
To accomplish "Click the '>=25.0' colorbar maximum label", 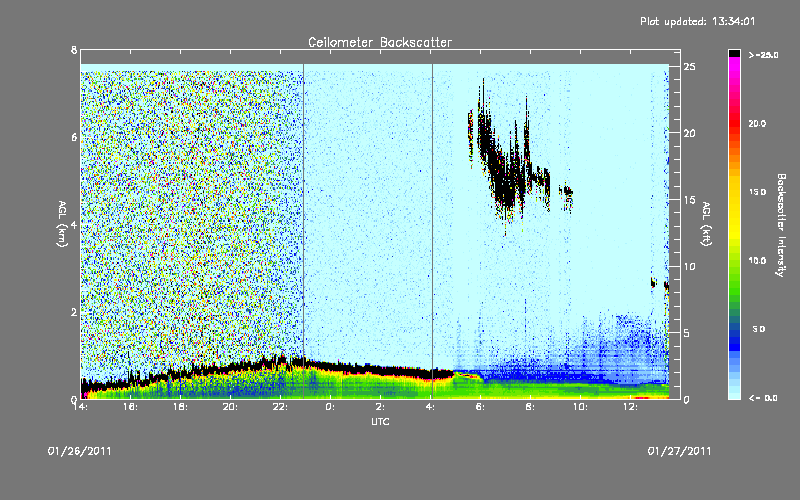I will pyautogui.click(x=764, y=55).
